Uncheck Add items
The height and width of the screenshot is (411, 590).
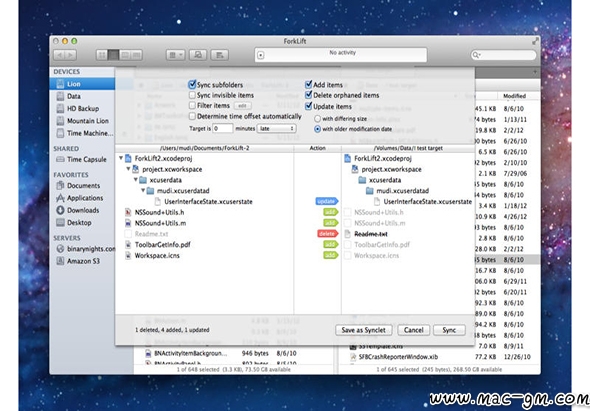click(x=309, y=85)
